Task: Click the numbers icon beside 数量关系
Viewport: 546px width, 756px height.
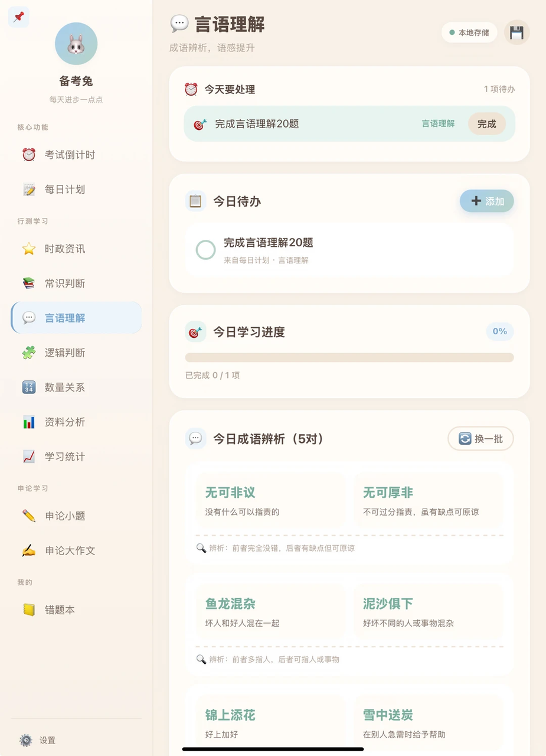Action: click(29, 387)
